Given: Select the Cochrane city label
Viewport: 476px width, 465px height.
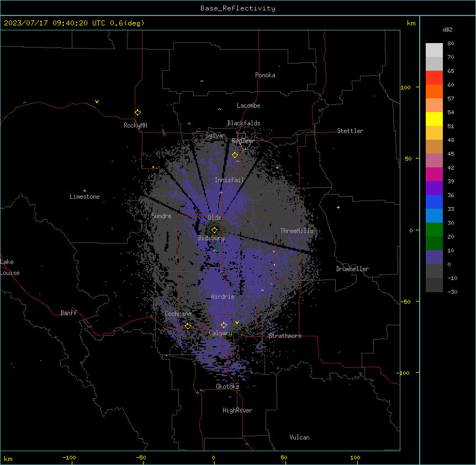Looking at the screenshot, I should pos(178,314).
